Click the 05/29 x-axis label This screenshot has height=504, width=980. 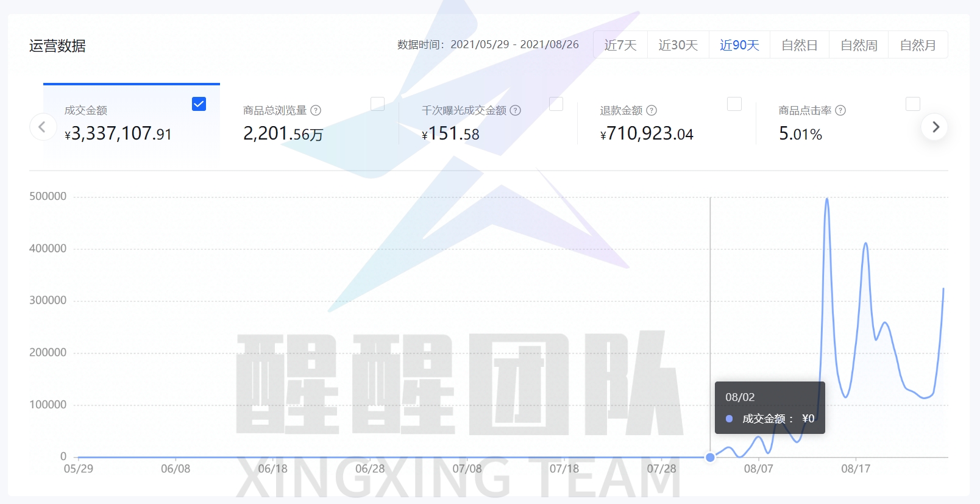(x=79, y=469)
